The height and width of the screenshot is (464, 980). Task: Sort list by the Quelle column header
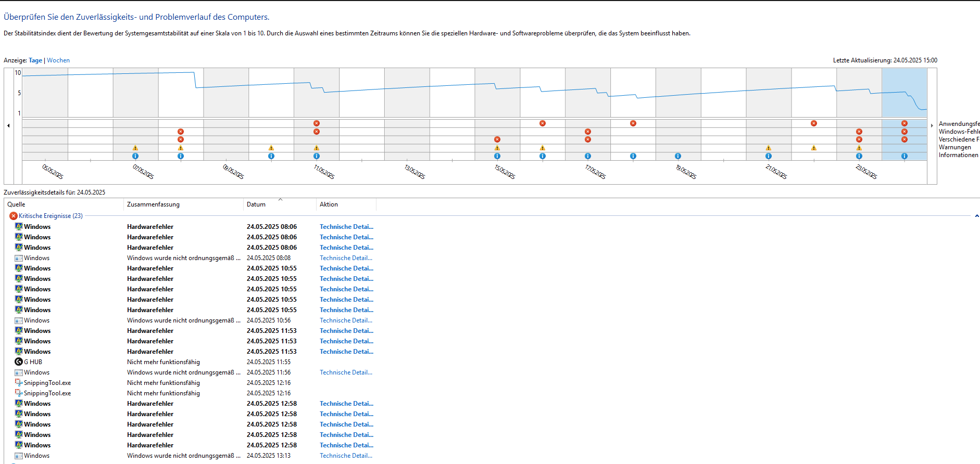click(64, 204)
